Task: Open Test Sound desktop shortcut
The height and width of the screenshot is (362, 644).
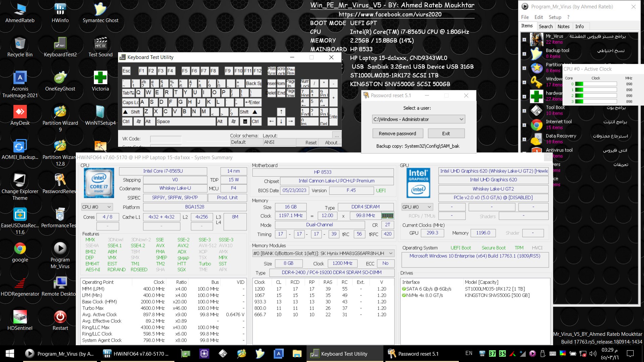Action: [100, 47]
